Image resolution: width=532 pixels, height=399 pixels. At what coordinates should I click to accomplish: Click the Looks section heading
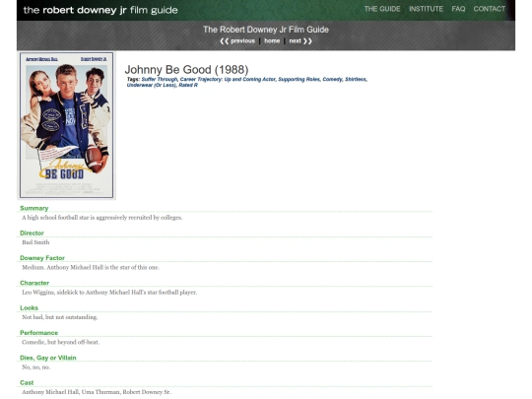(29, 307)
